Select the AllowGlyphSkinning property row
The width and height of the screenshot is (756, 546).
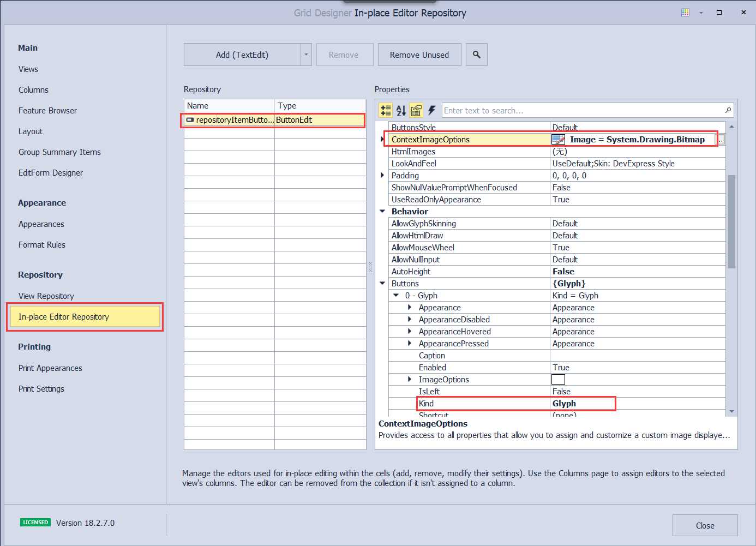(557, 224)
